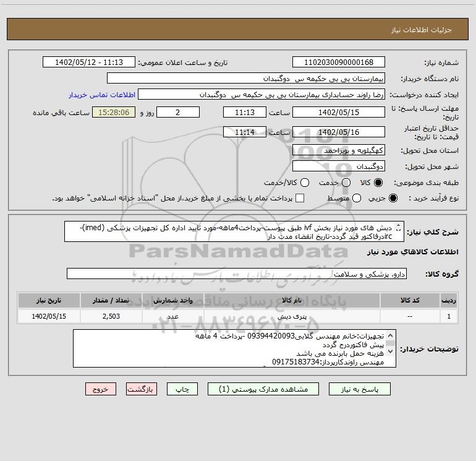The width and height of the screenshot is (476, 461).
Task: Click the announcement date 1402/05/12 - 11:13 field
Action: tap(89, 62)
